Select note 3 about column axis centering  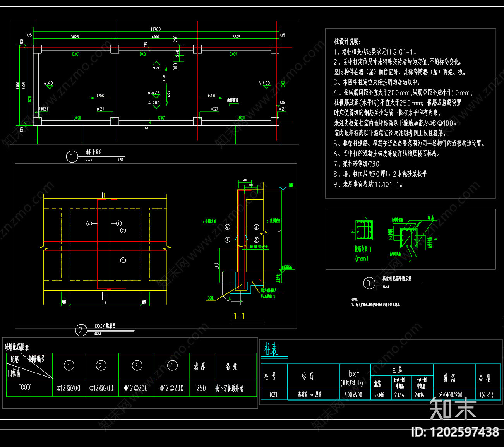click(377, 82)
